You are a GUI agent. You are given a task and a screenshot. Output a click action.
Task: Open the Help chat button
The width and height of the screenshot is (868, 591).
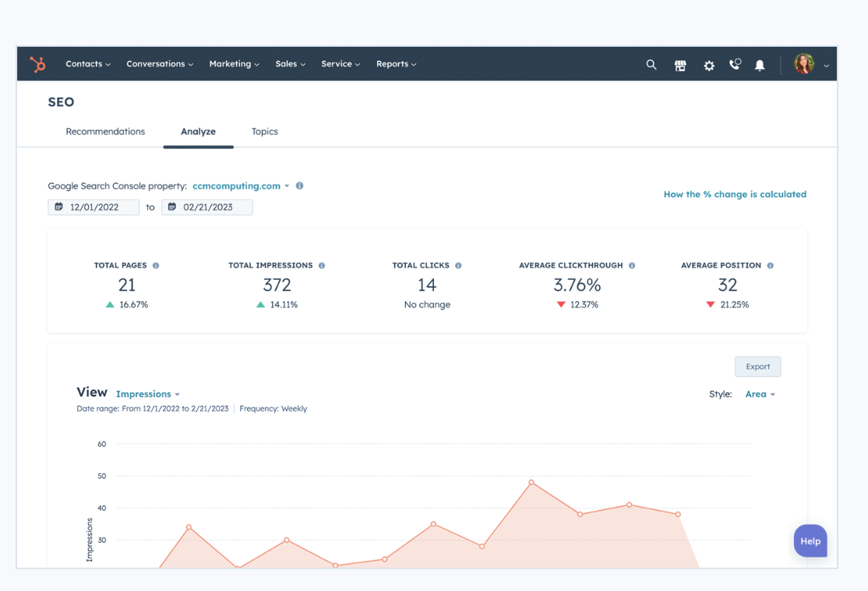[810, 541]
